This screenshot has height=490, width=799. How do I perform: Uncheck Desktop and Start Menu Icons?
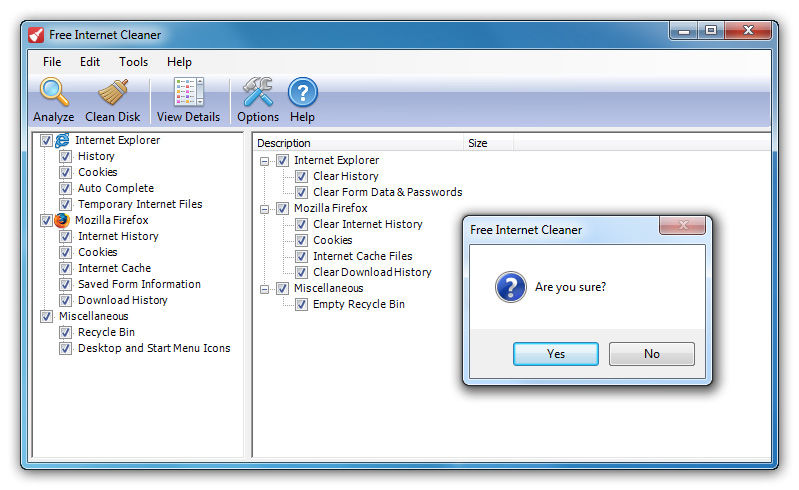click(x=65, y=348)
